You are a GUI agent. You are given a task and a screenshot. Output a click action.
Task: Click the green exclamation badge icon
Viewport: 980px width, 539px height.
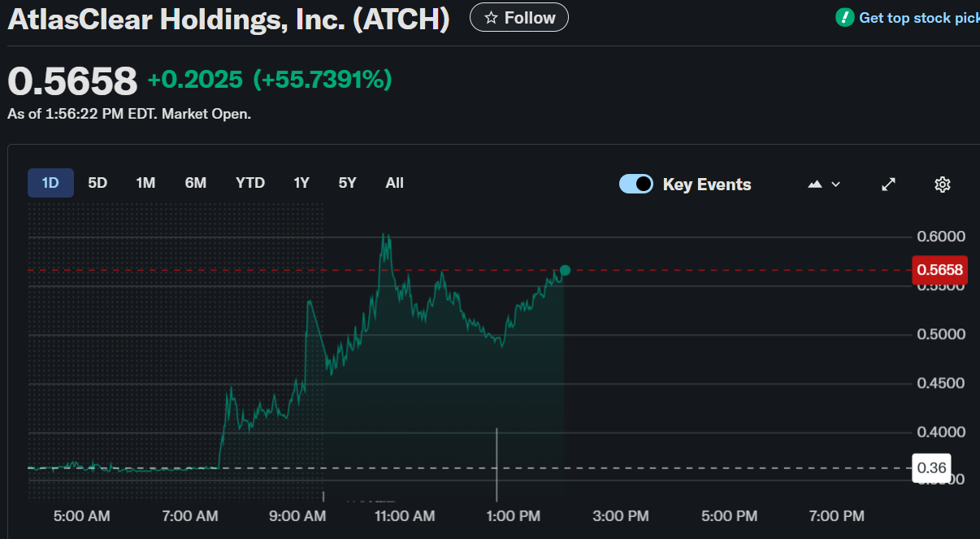(845, 17)
